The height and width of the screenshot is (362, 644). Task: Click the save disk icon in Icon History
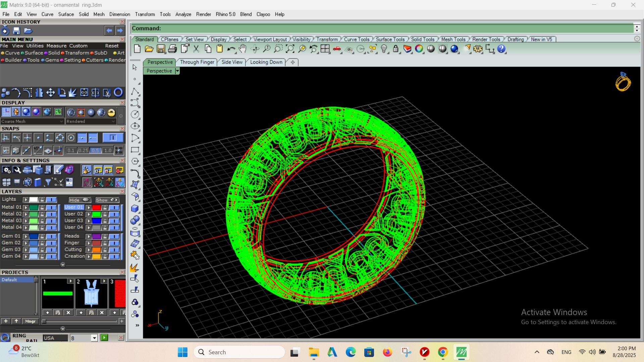16,31
